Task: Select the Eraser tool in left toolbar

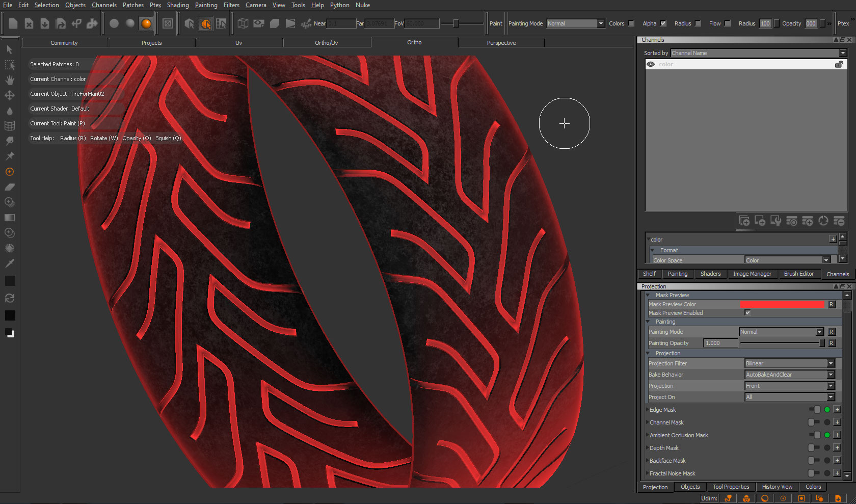Action: point(9,187)
